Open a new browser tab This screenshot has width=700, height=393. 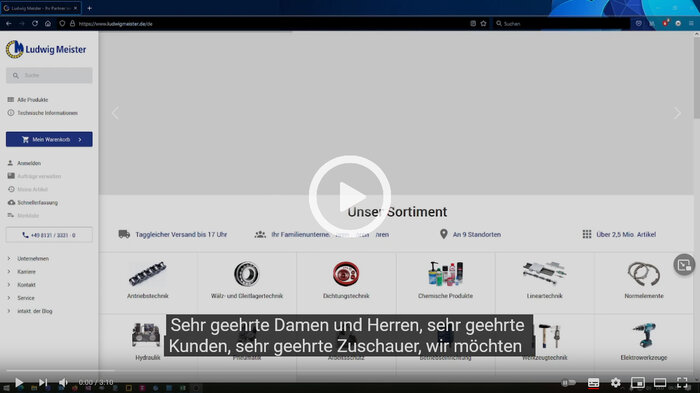point(89,8)
